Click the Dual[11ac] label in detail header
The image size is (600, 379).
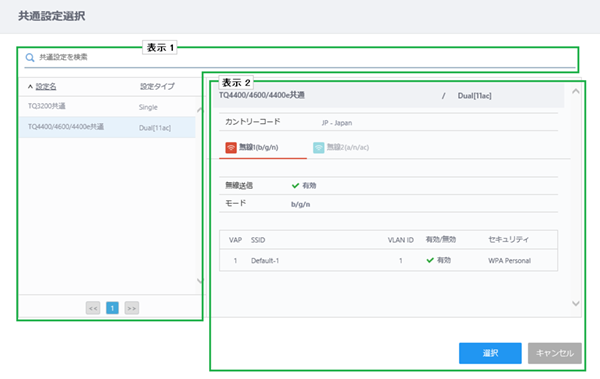(474, 96)
